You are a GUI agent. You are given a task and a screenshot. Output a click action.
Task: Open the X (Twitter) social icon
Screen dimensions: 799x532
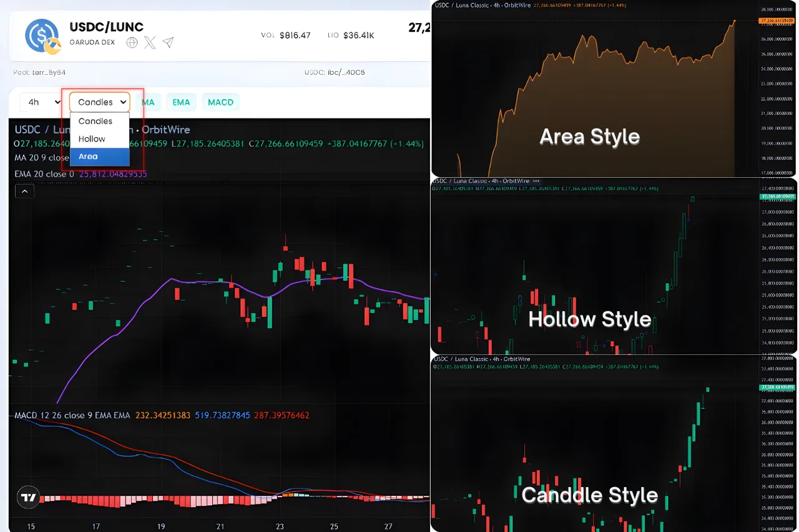point(150,42)
